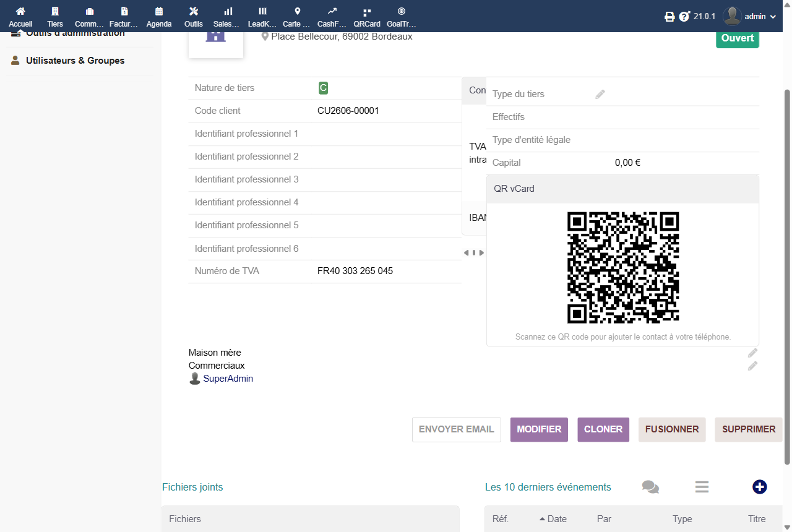Click the Numéro de TVA label

coord(227,271)
